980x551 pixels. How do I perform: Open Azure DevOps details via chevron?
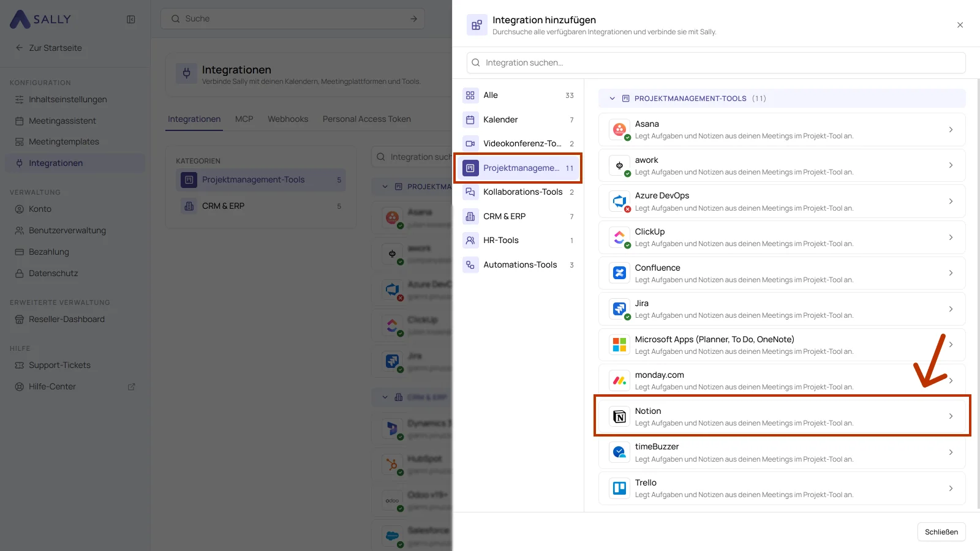pos(951,201)
